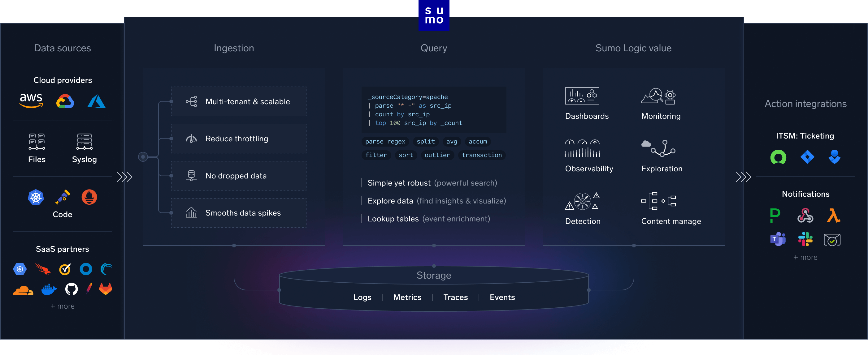Click the Cloudflare orange cloud icon

pyautogui.click(x=23, y=290)
